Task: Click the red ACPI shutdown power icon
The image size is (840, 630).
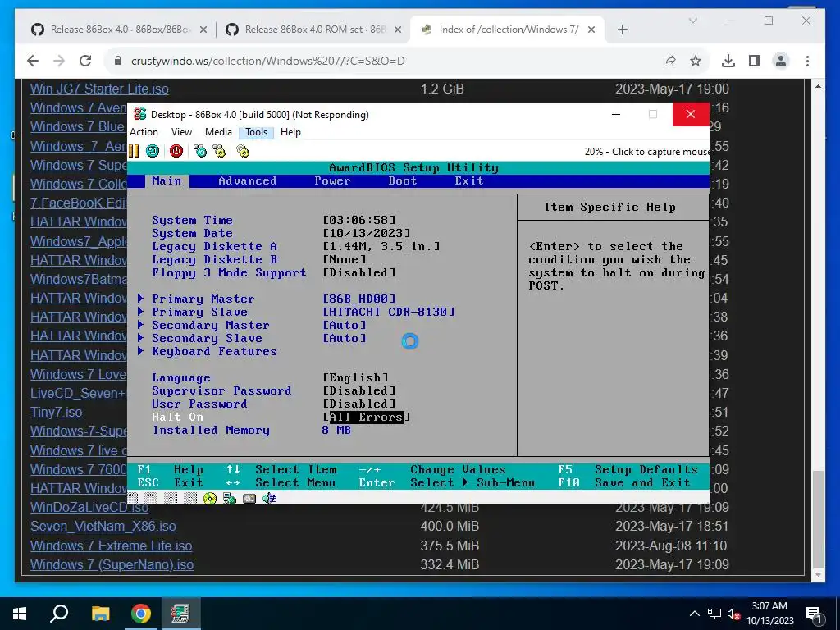Action: (x=176, y=151)
